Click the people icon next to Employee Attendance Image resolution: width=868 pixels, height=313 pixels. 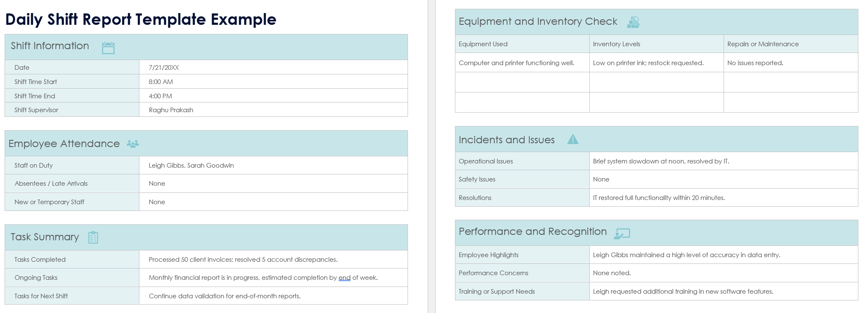tap(133, 144)
